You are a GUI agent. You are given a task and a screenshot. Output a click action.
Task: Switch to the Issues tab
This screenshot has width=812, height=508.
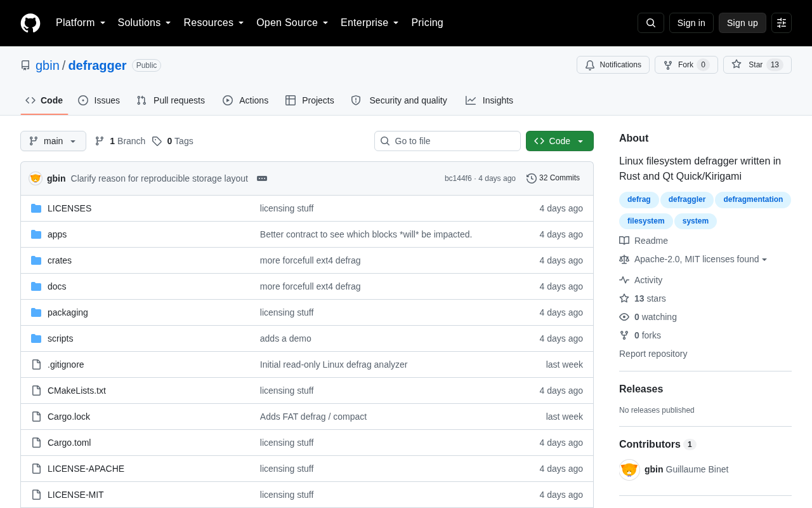99,100
